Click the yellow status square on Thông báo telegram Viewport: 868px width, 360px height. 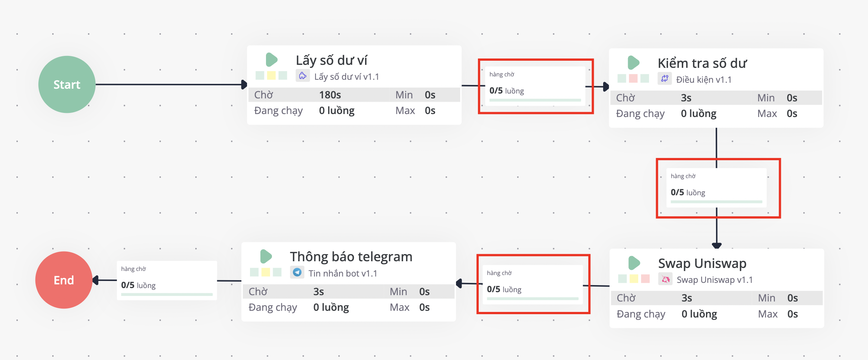click(x=266, y=272)
